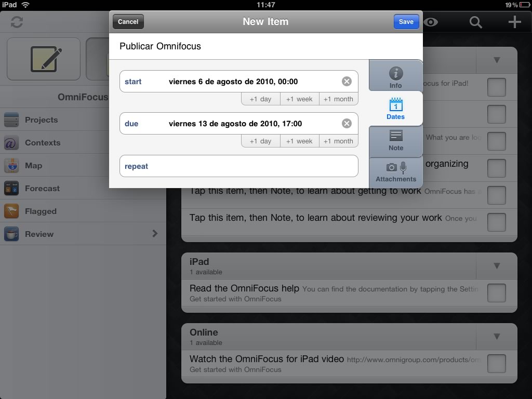The width and height of the screenshot is (532, 399).
Task: Open the Map view icon
Action: point(11,166)
